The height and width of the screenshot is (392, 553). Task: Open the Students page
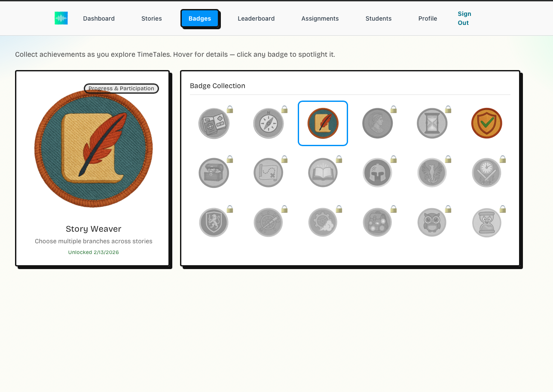coord(379,18)
